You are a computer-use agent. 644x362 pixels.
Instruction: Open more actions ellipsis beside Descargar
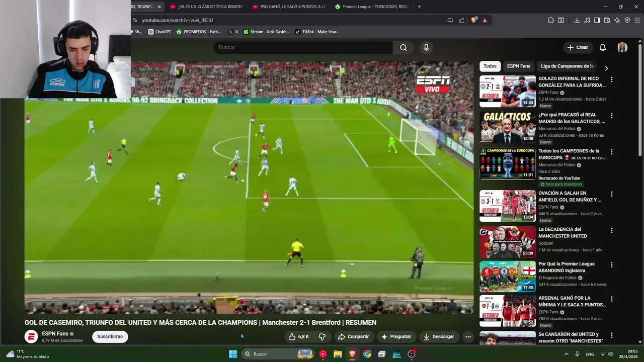[x=468, y=337]
